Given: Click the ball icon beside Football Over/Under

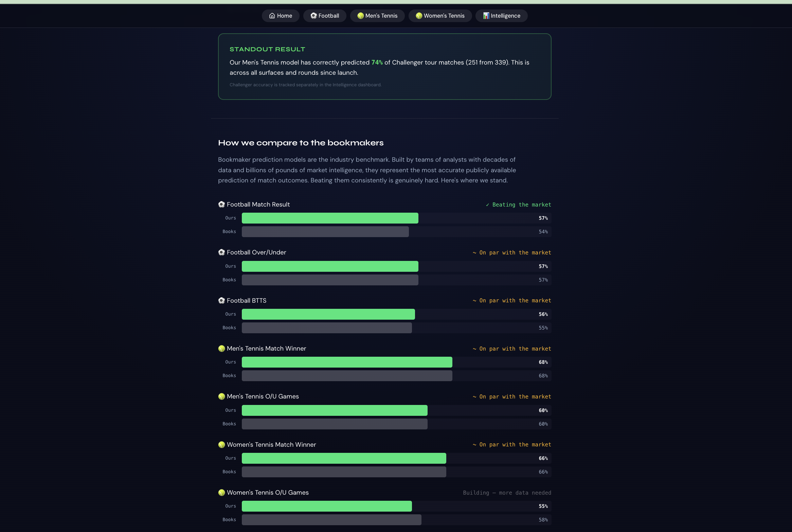Looking at the screenshot, I should point(221,252).
